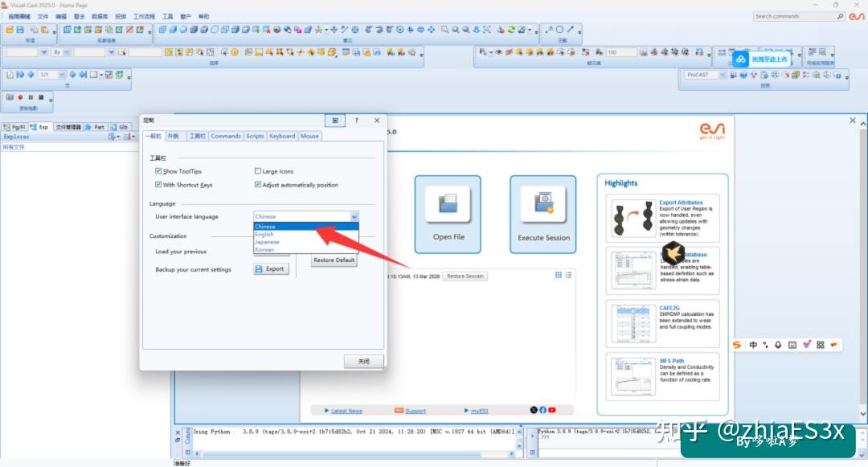Open the Support link

(x=416, y=411)
